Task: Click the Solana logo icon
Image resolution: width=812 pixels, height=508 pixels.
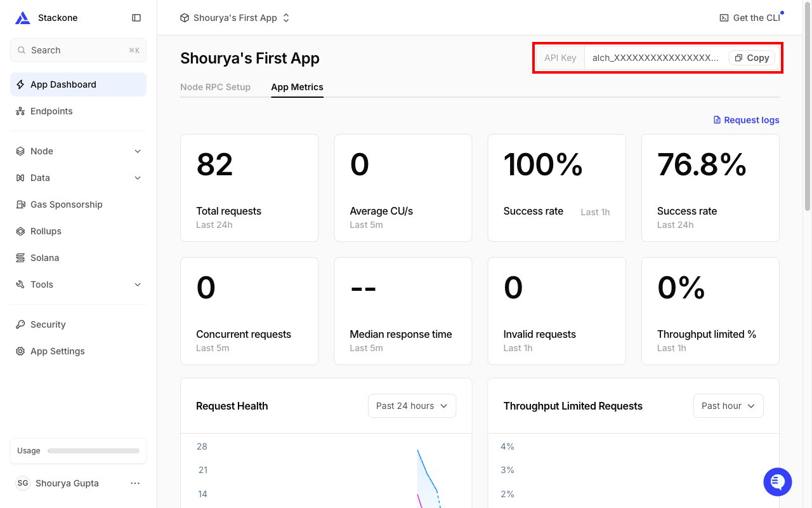Action: coord(20,258)
